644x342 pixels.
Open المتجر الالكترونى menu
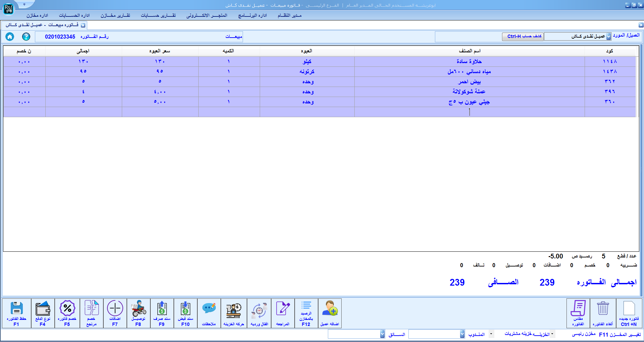(x=207, y=15)
